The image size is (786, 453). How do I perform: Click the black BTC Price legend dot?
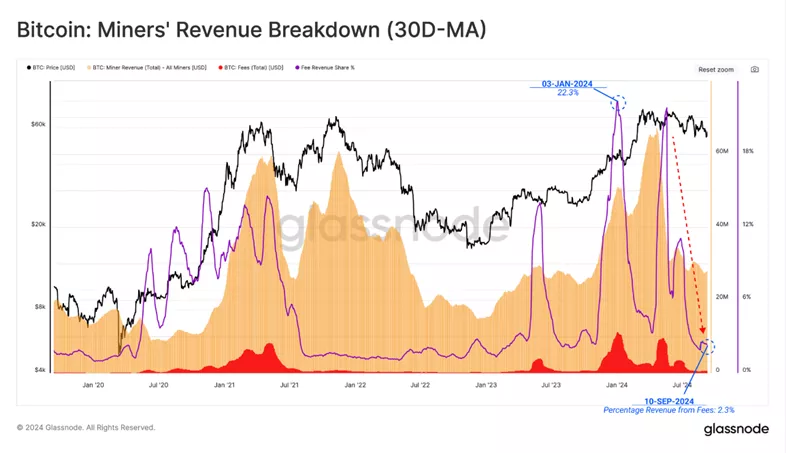pyautogui.click(x=28, y=68)
